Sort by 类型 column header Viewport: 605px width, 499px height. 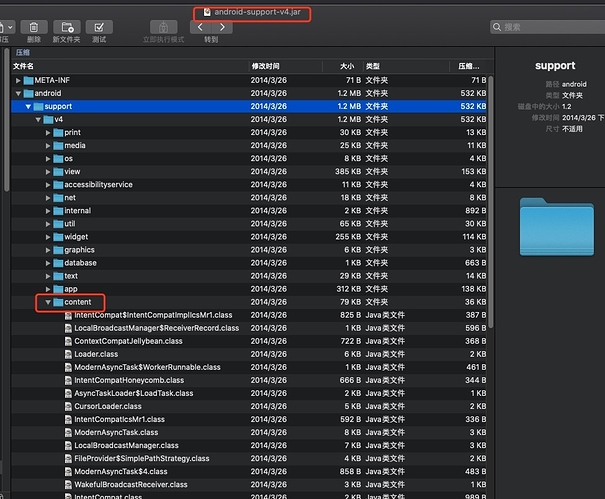(373, 66)
